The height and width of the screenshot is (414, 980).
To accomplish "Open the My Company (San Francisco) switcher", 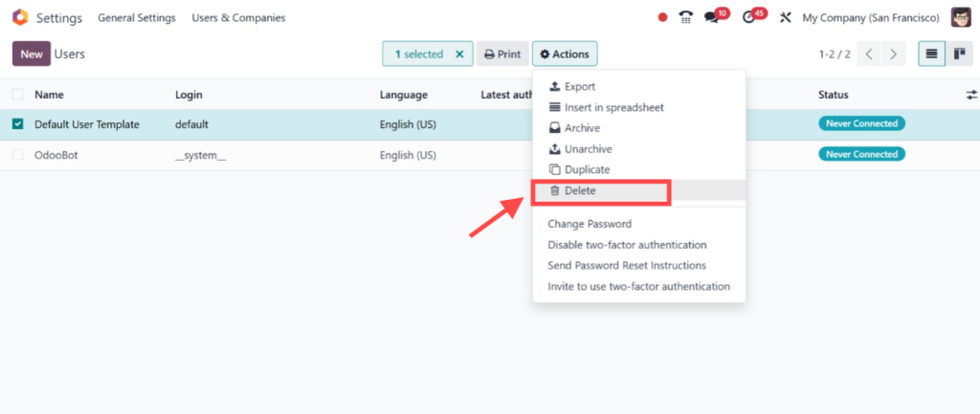I will [871, 18].
